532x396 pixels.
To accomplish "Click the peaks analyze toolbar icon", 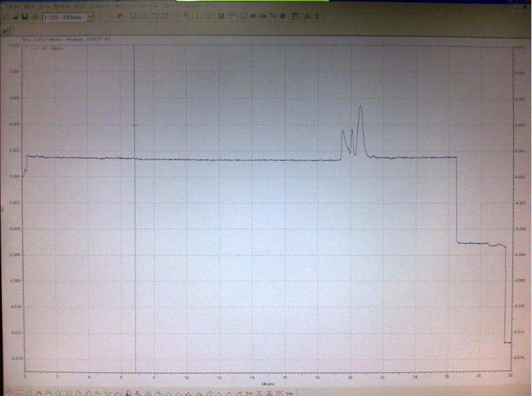I will pos(307,16).
